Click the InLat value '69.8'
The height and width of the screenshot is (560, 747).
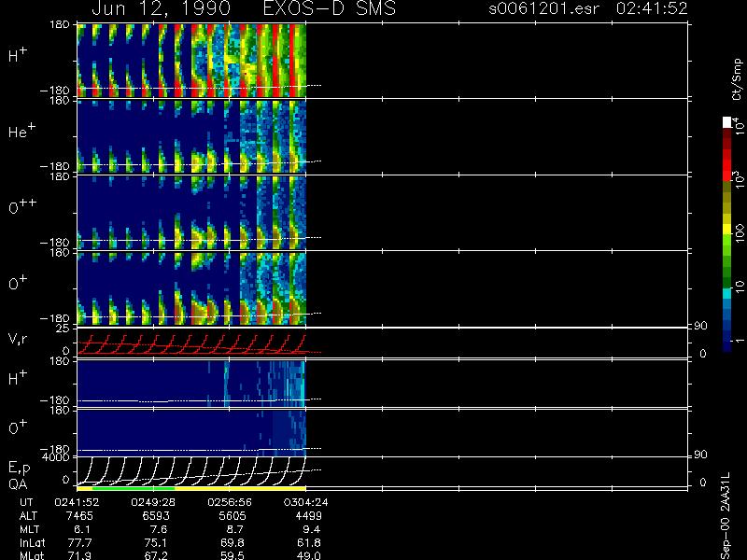point(233,543)
